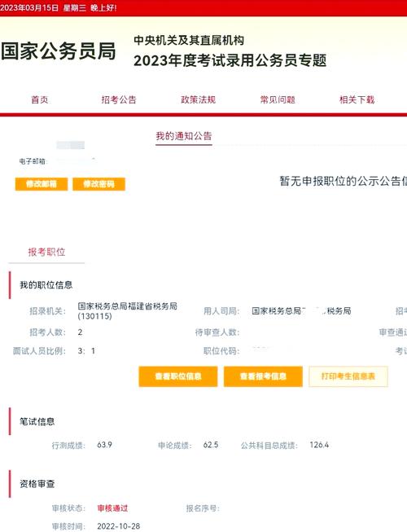The width and height of the screenshot is (407, 532).
Task: Click the 国家税务总局福建省税务局 agency value
Action: (x=128, y=306)
